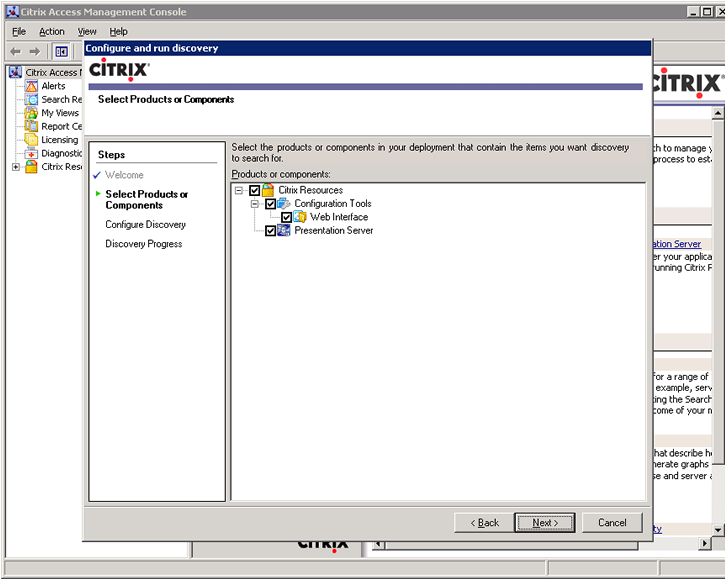The height and width of the screenshot is (579, 725).
Task: Click the My Views icon in tree
Action: pyautogui.click(x=31, y=113)
